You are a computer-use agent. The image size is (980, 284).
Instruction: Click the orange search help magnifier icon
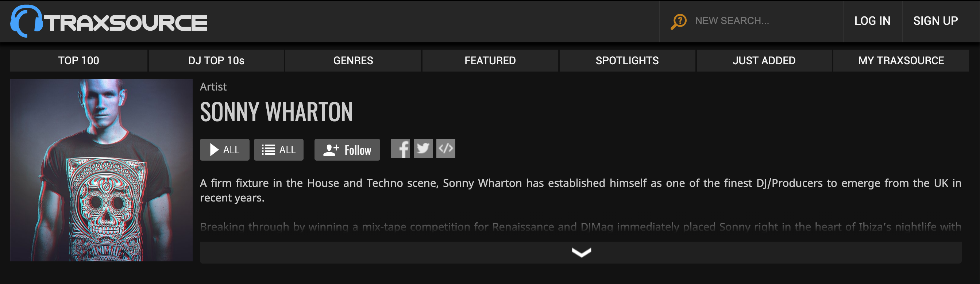coord(678,21)
